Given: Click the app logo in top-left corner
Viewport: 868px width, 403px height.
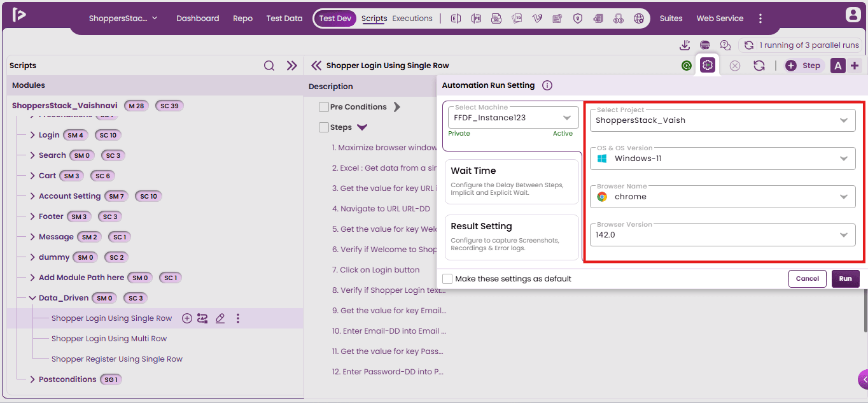Looking at the screenshot, I should (19, 15).
